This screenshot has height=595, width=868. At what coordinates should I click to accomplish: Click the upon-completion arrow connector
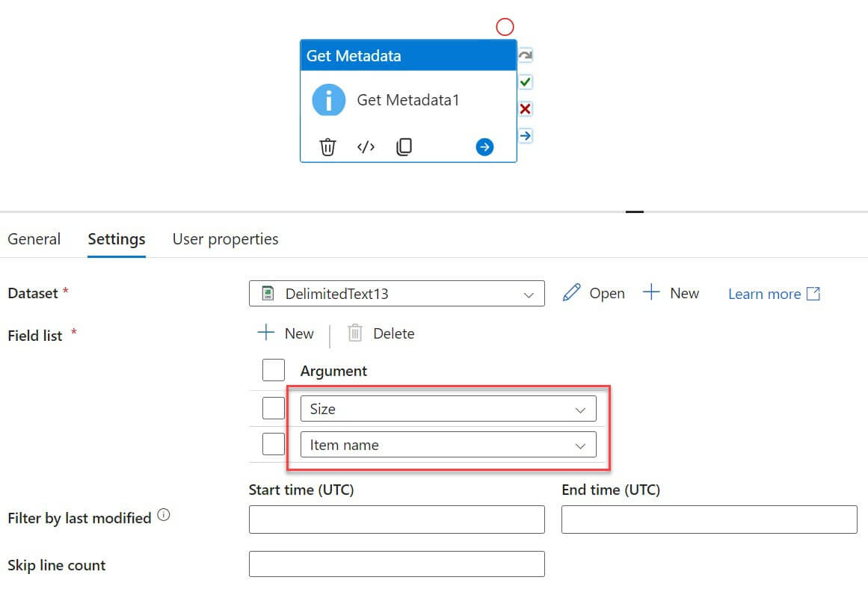(526, 136)
